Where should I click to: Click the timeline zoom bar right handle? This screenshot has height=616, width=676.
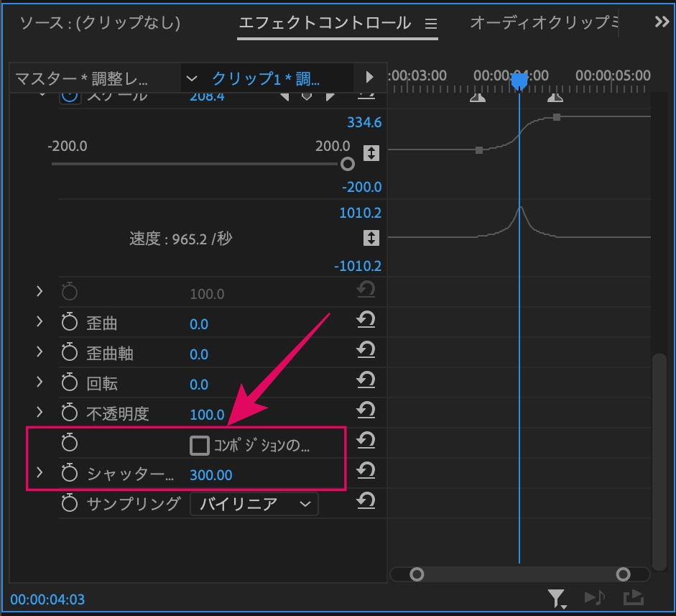click(623, 574)
